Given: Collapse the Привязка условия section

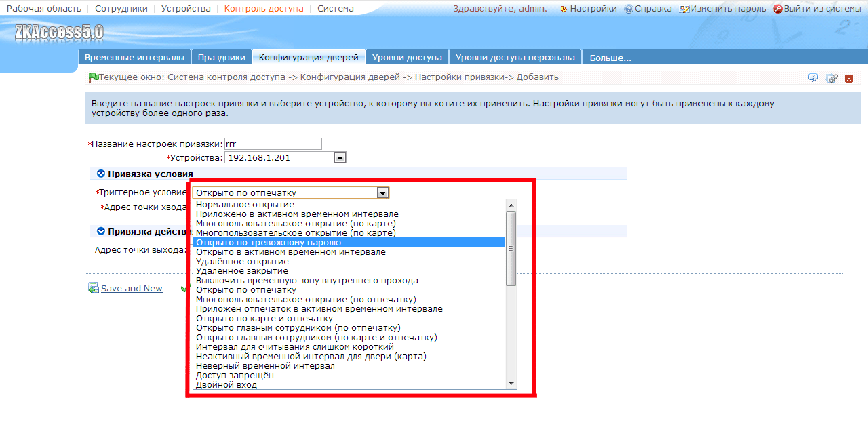Looking at the screenshot, I should (101, 174).
